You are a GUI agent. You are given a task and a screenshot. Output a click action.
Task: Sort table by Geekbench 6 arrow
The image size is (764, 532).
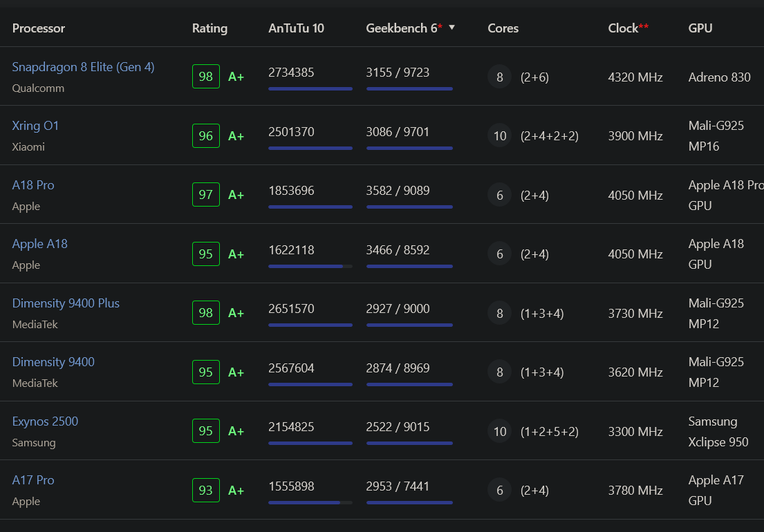pos(451,27)
